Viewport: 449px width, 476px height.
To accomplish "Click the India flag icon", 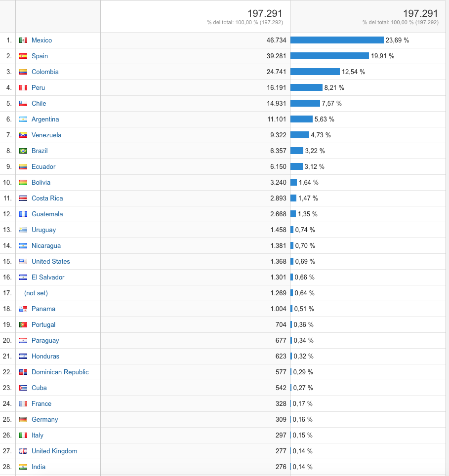I will pyautogui.click(x=23, y=467).
